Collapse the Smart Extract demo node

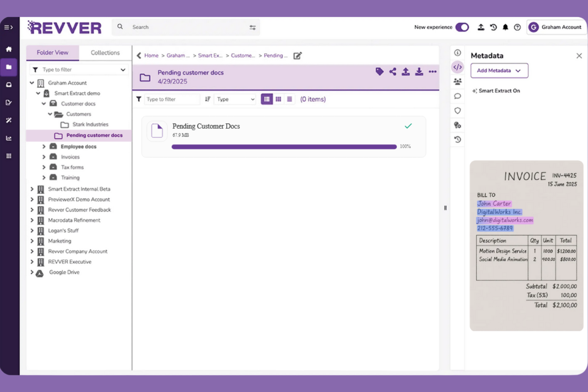pos(38,93)
